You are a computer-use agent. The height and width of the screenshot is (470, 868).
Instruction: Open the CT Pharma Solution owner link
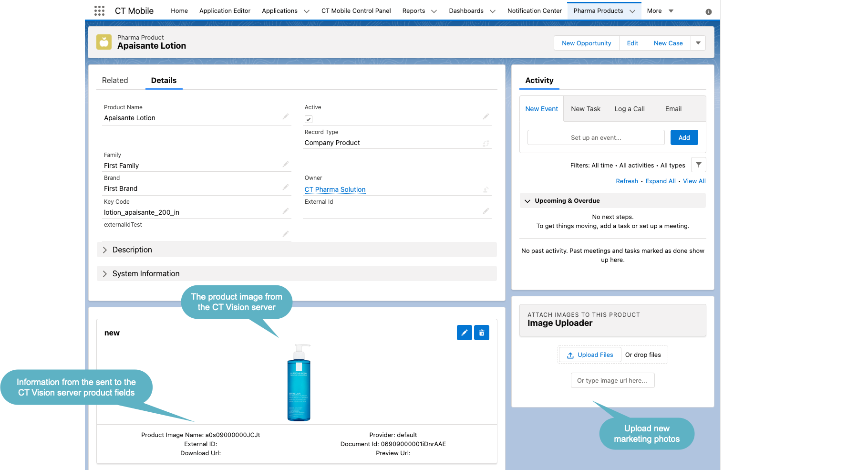point(335,189)
